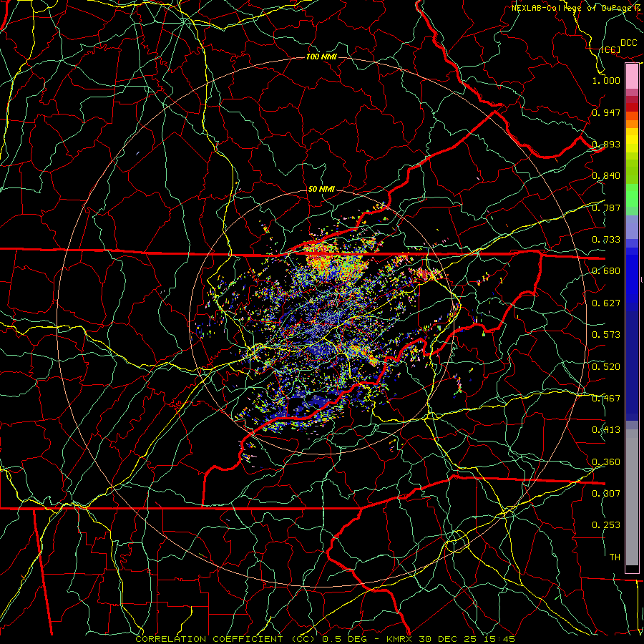Click the 0.467 scale value
Screen dimensions: 644x644
tap(606, 398)
